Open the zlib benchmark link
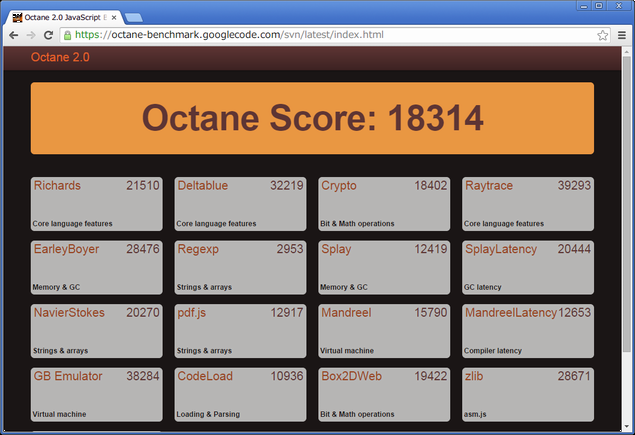The image size is (635, 435). click(474, 376)
